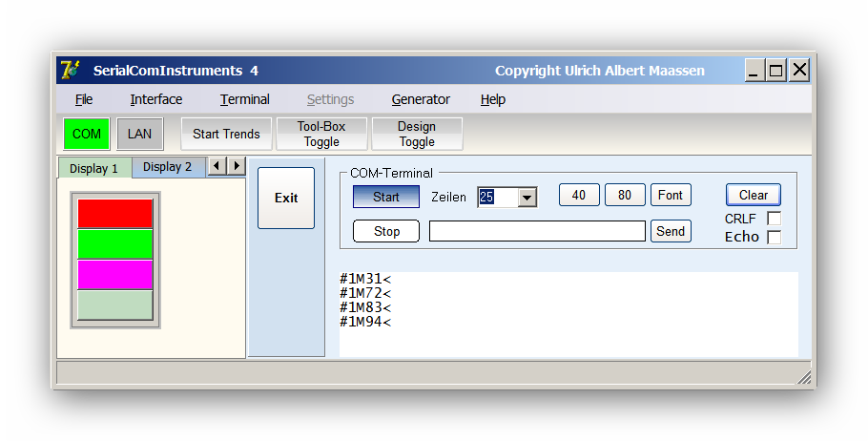Click terminal line #1M83<
The width and height of the screenshot is (868, 441).
(x=365, y=307)
